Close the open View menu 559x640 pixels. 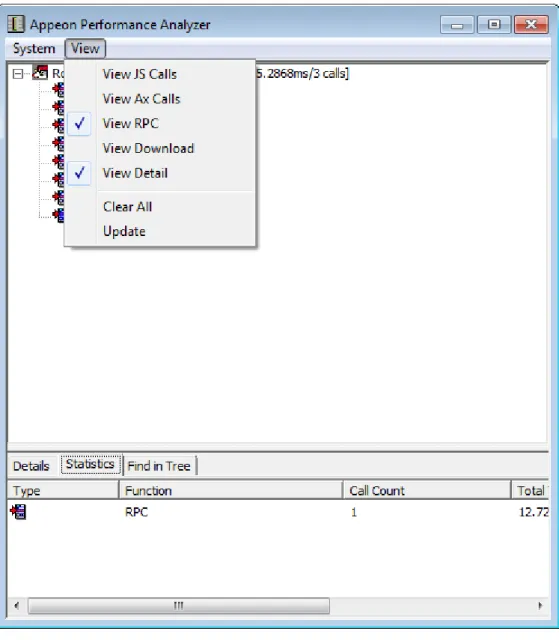point(85,49)
